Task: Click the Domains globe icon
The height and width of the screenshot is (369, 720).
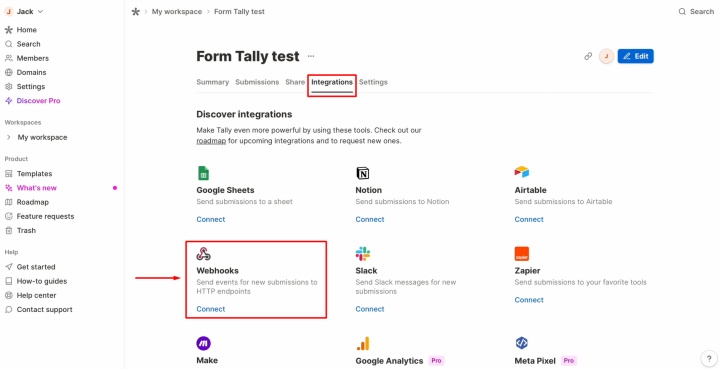Action: pyautogui.click(x=8, y=73)
